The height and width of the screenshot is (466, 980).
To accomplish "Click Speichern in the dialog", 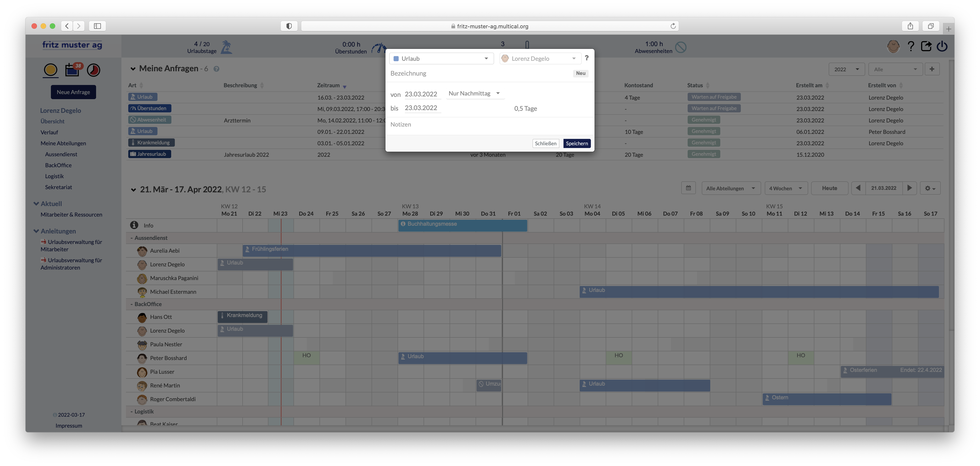I will pyautogui.click(x=577, y=143).
